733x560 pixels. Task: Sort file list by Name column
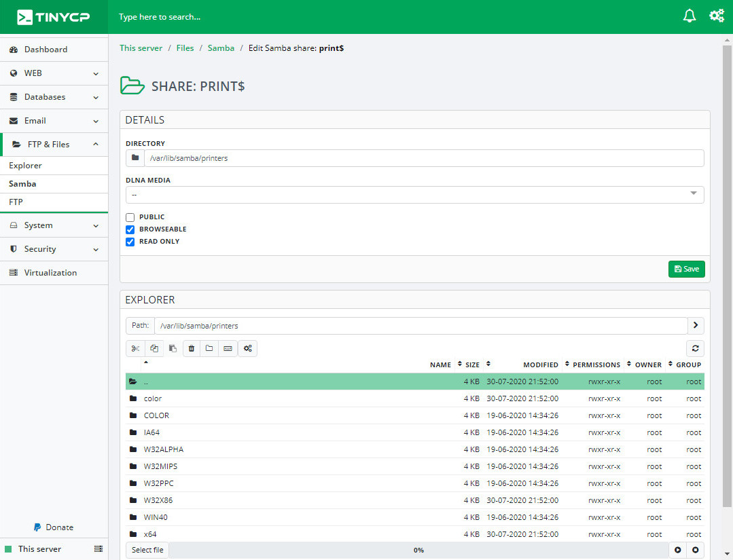tap(440, 365)
